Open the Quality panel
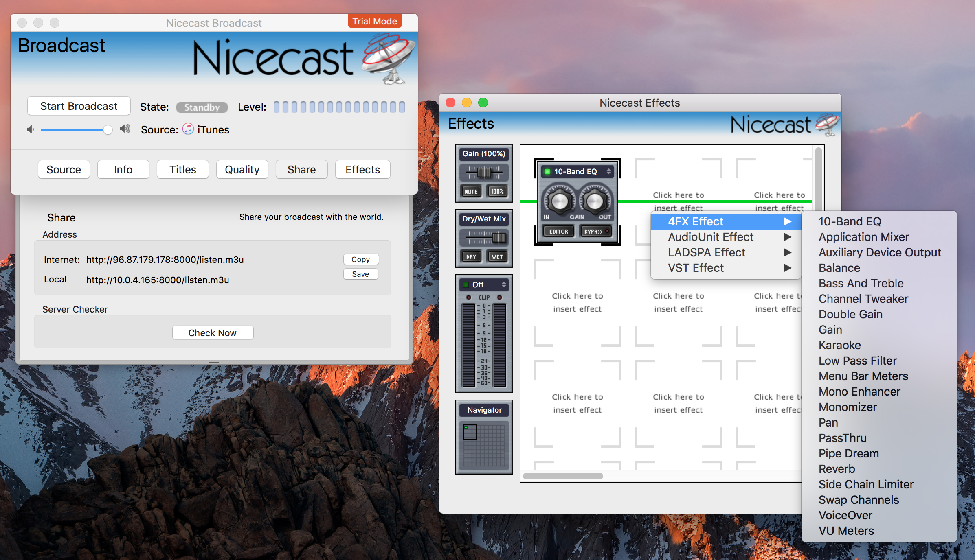The width and height of the screenshot is (975, 560). pyautogui.click(x=242, y=170)
